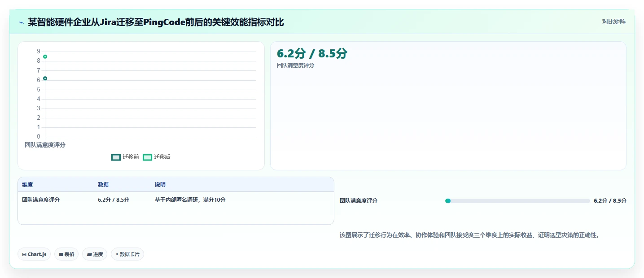Screen dimensions: 644x278
Task: Click the 数据卡片 tag chip
Action: tap(127, 254)
